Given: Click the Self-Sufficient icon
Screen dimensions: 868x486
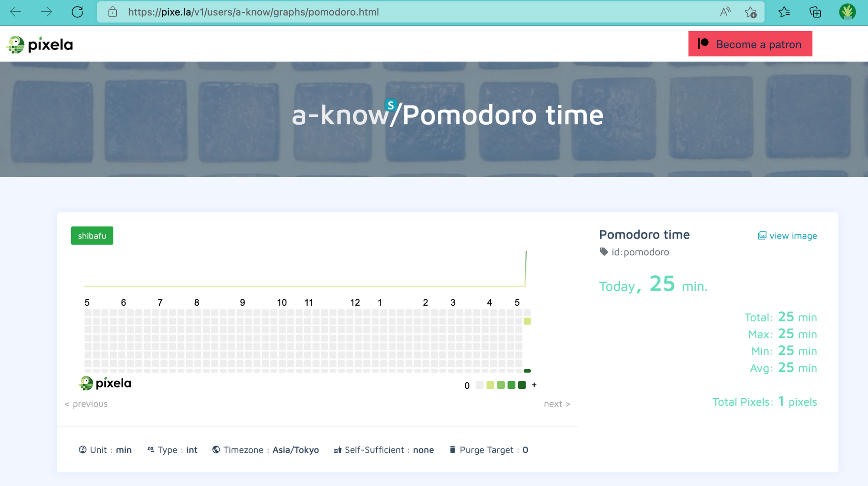Looking at the screenshot, I should point(338,450).
